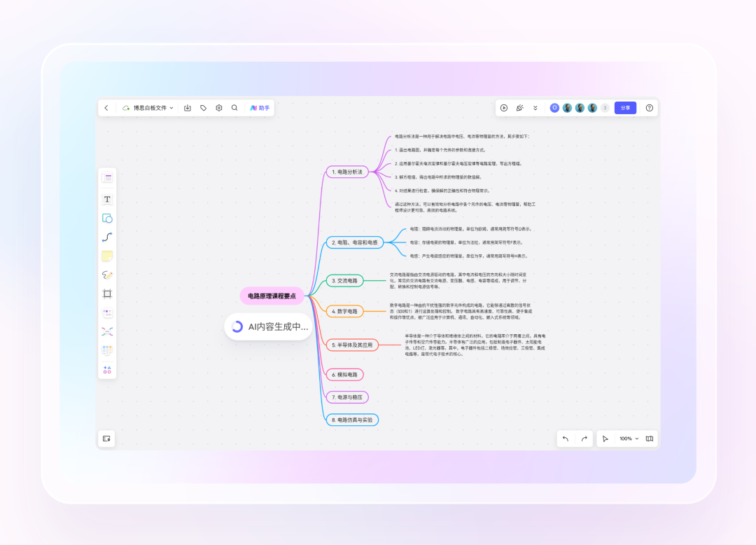Select the Text tool in left toolbar
The image size is (756, 545).
(107, 200)
